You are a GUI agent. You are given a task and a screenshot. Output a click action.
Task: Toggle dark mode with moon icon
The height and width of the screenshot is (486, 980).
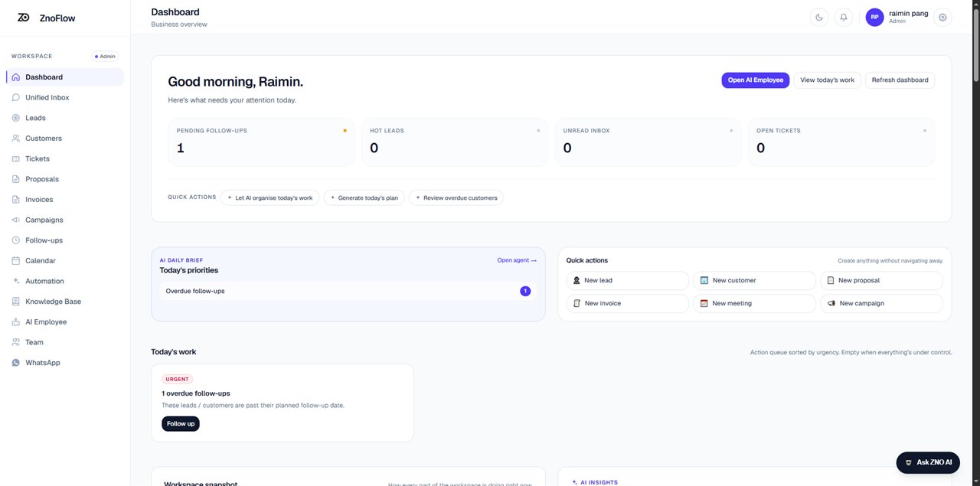tap(819, 17)
